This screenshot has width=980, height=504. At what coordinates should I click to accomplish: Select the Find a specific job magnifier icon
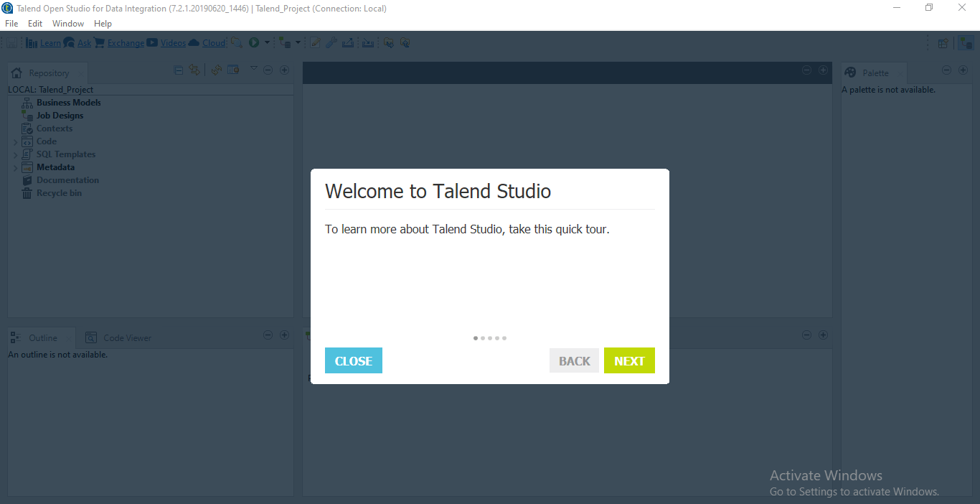pos(237,42)
